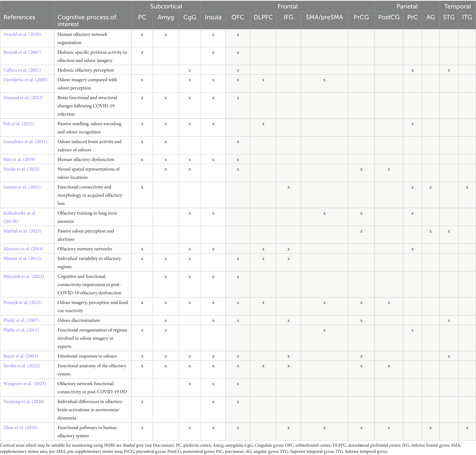Click the footnote starting 'Cortical areas which may'

[230, 448]
